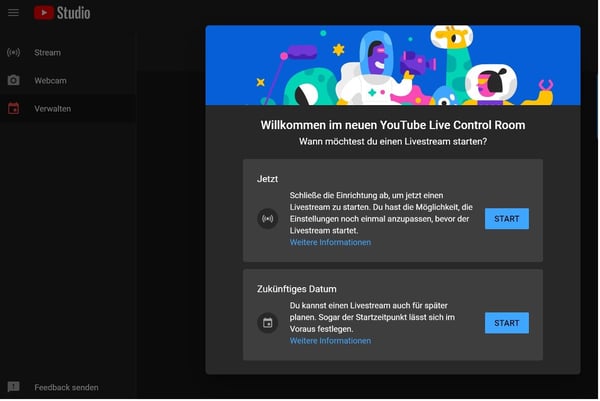Click the Webcam camera icon in sidebar
The height and width of the screenshot is (401, 600).
(x=13, y=80)
